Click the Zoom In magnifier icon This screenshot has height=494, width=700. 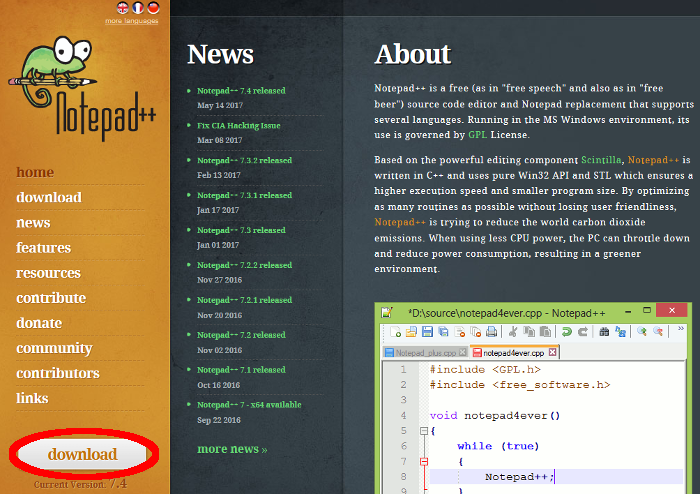coord(642,331)
